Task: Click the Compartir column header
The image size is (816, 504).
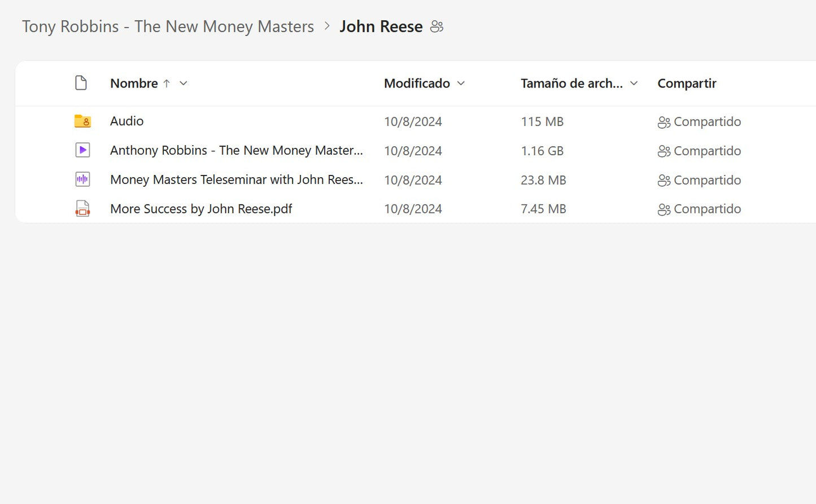Action: coord(687,84)
